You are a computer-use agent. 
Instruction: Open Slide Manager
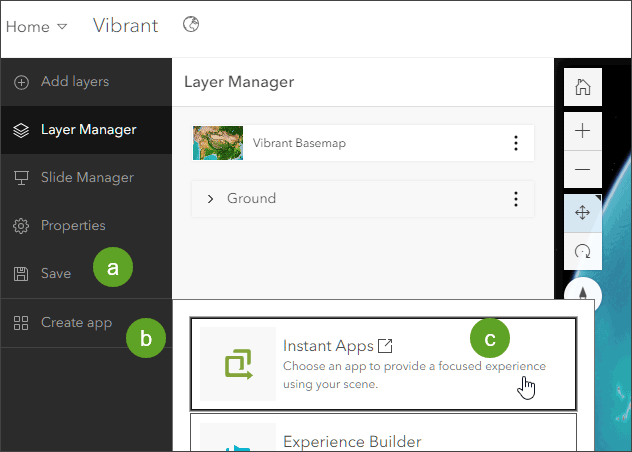[x=86, y=178]
